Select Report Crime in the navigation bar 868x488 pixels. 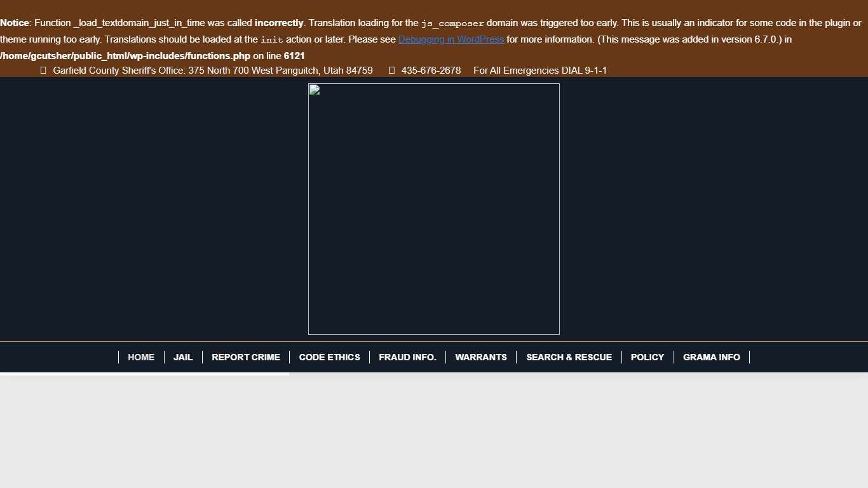(x=246, y=357)
